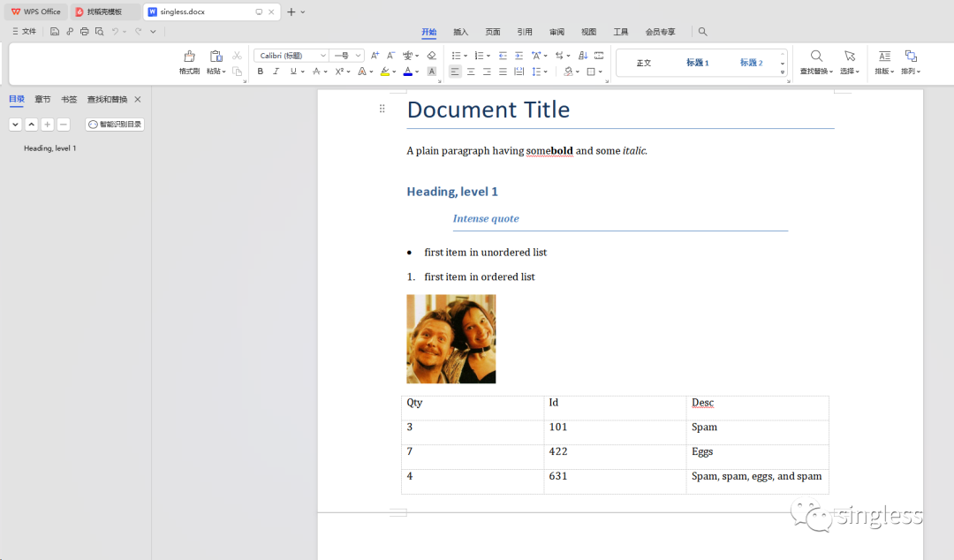Click the Format Painter (格式刷) icon
954x560 pixels.
(189, 57)
